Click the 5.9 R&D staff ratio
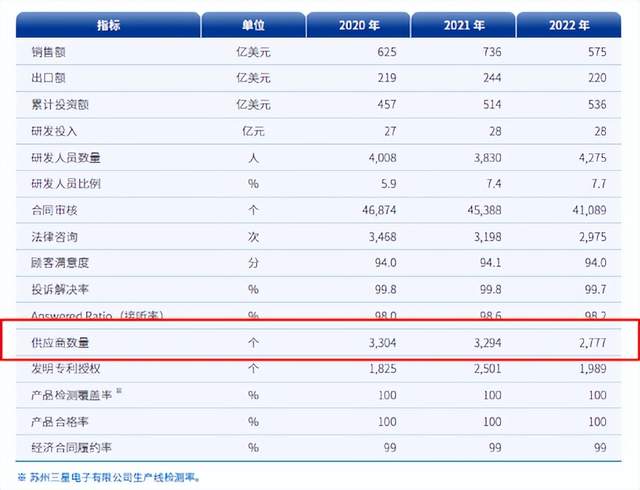The image size is (640, 490). click(388, 184)
